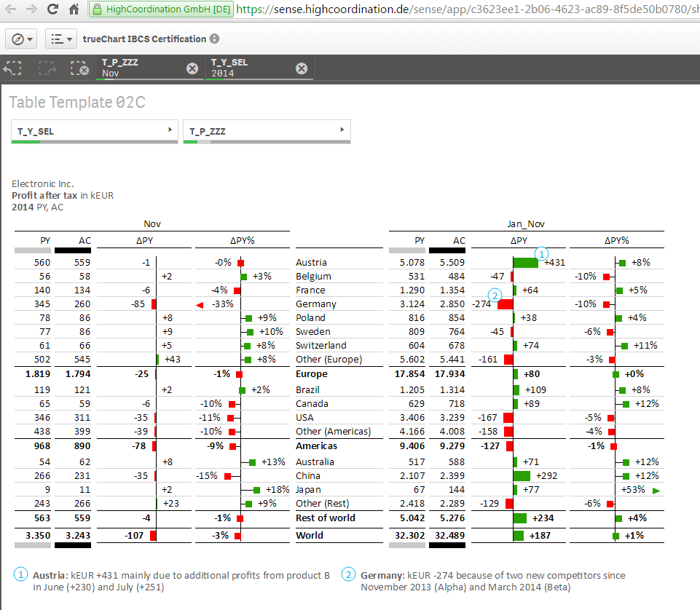This screenshot has height=610, width=700.
Task: Click the Nov period column header
Action: click(152, 224)
